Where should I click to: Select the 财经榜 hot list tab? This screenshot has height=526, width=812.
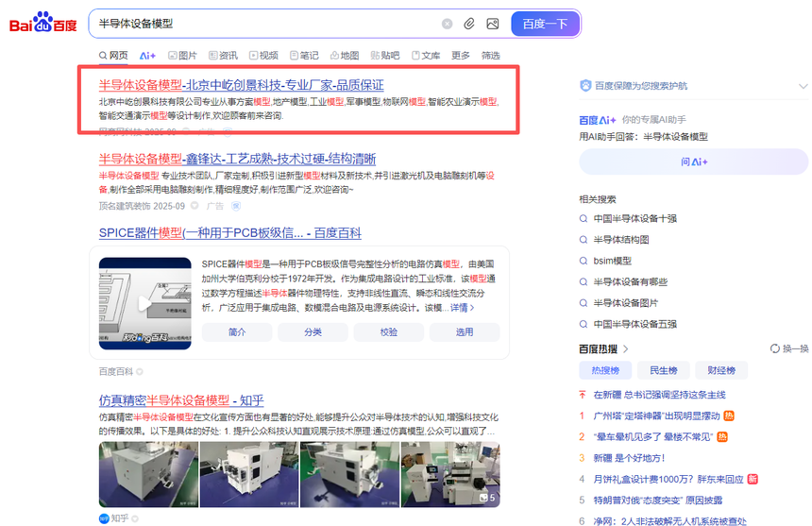coord(720,370)
